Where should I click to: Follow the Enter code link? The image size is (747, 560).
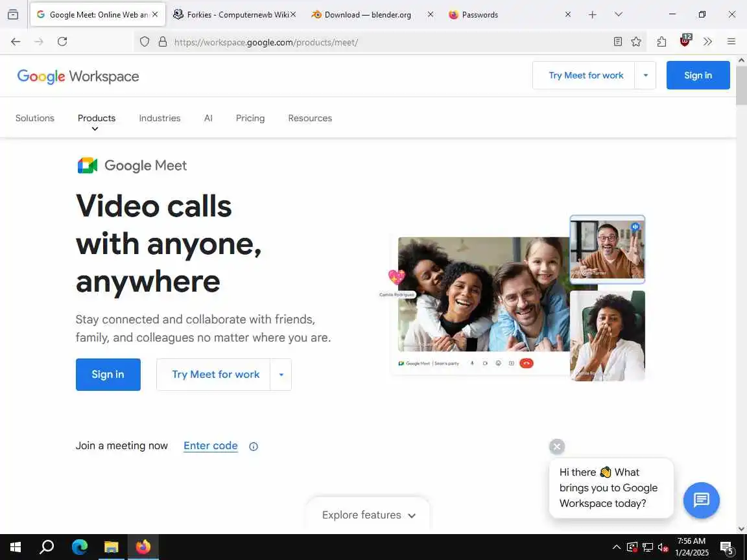point(211,446)
